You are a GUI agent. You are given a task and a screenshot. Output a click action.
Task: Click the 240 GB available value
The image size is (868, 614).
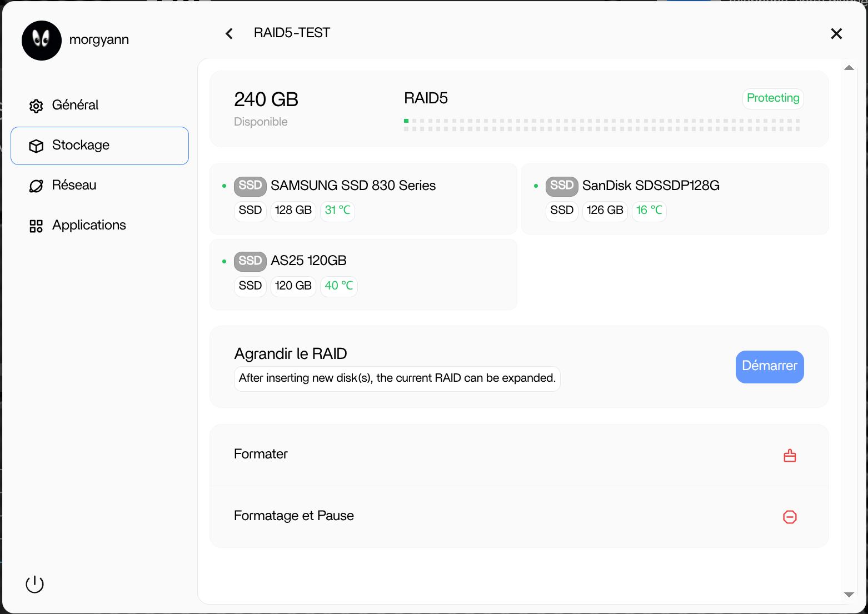[266, 99]
